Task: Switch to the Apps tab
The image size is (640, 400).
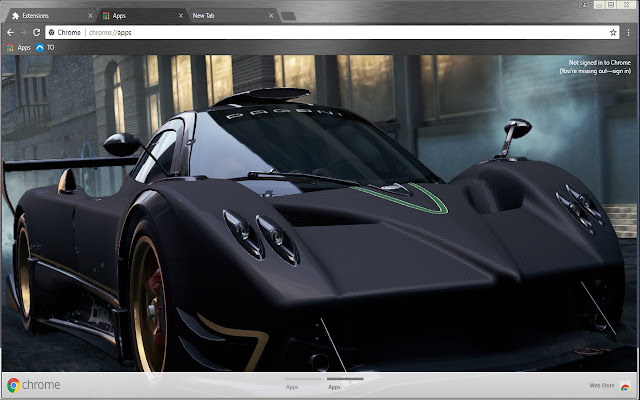Action: click(141, 16)
